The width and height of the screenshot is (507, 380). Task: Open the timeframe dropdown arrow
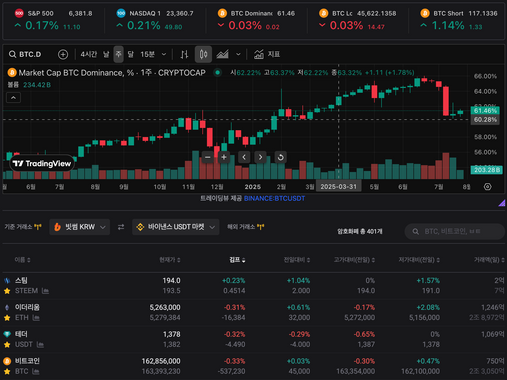point(164,54)
